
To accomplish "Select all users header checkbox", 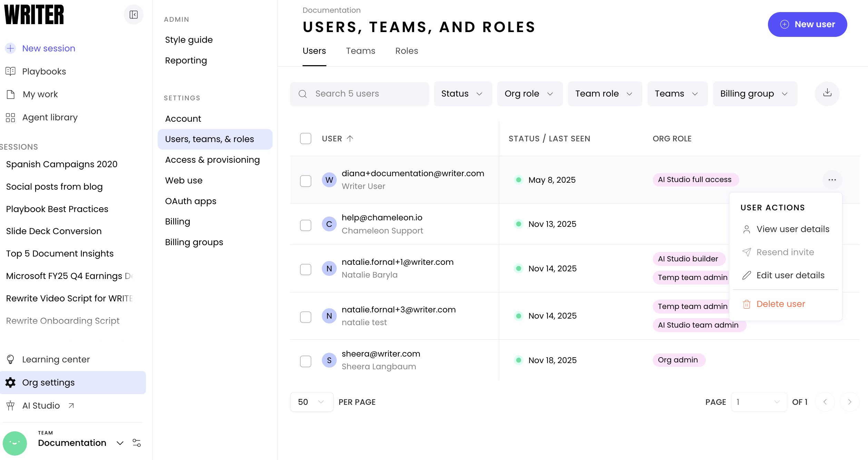I will coord(305,139).
